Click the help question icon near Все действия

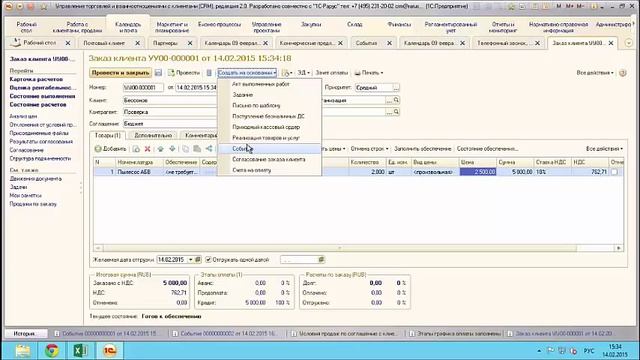coord(622,73)
